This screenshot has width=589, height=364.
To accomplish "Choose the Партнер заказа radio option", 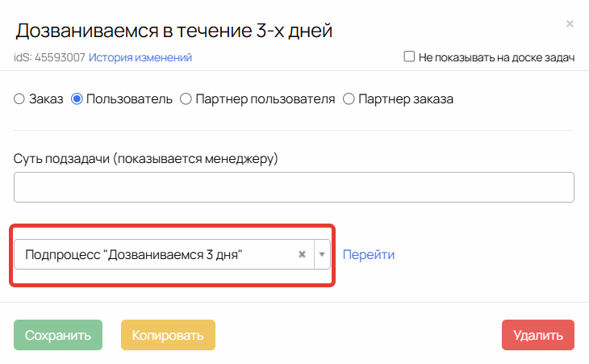I will (349, 99).
